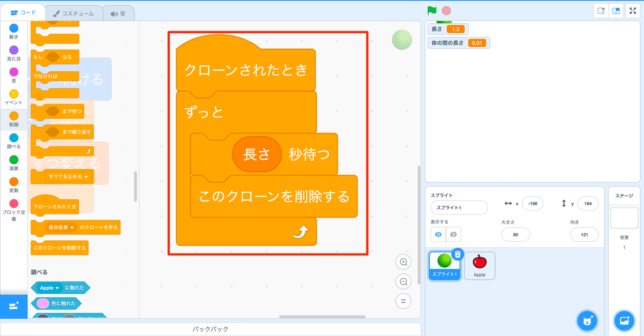Select the 動き block category
644x336 pixels.
[x=13, y=32]
